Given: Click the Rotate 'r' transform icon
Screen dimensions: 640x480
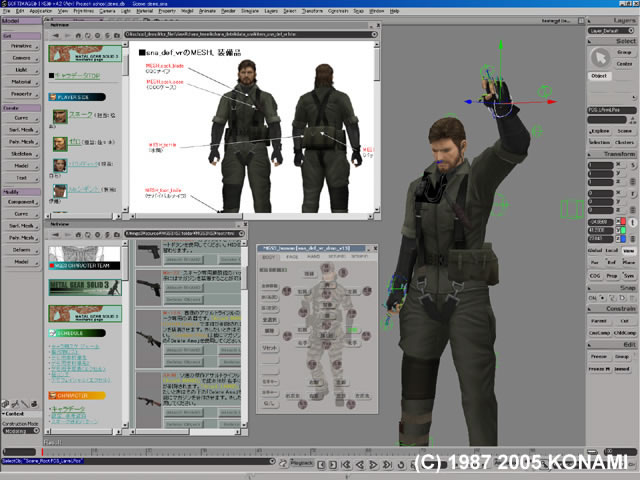Looking at the screenshot, I should [632, 194].
